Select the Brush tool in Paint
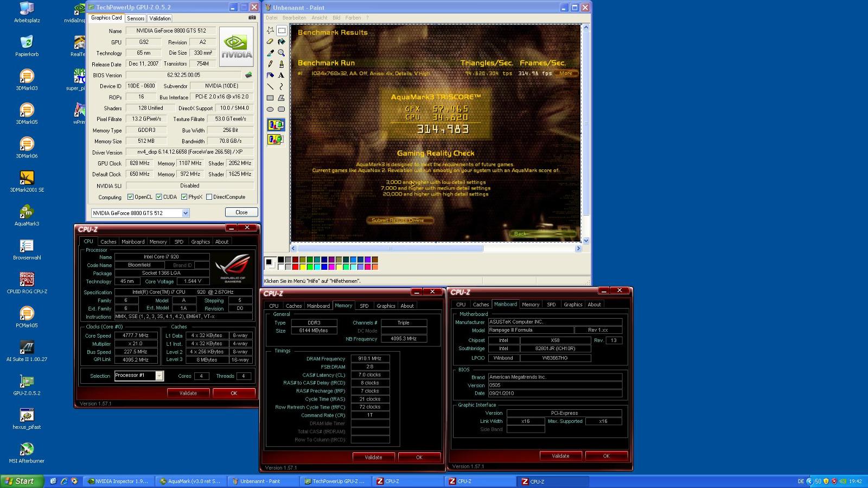The image size is (868, 488). point(282,64)
